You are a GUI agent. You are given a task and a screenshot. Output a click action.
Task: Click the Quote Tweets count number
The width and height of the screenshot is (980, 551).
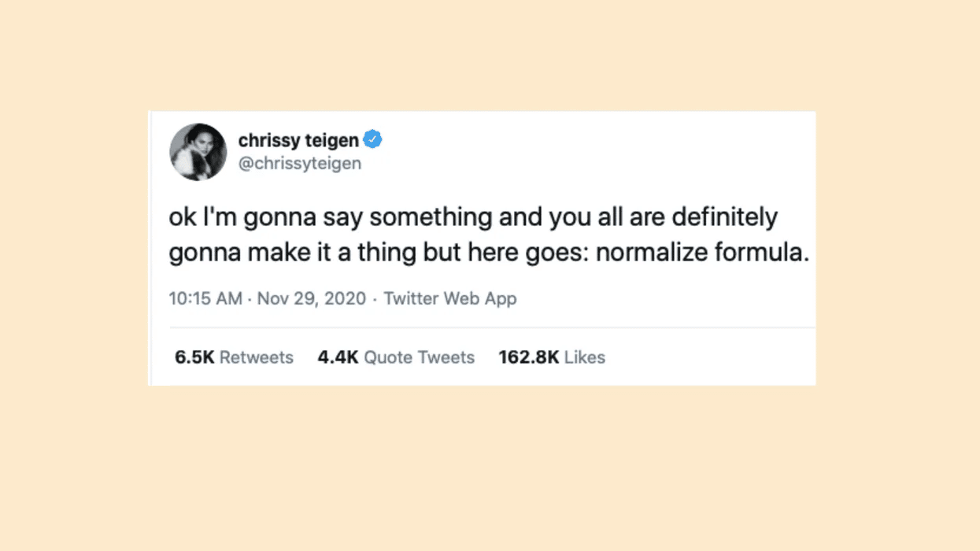click(334, 357)
